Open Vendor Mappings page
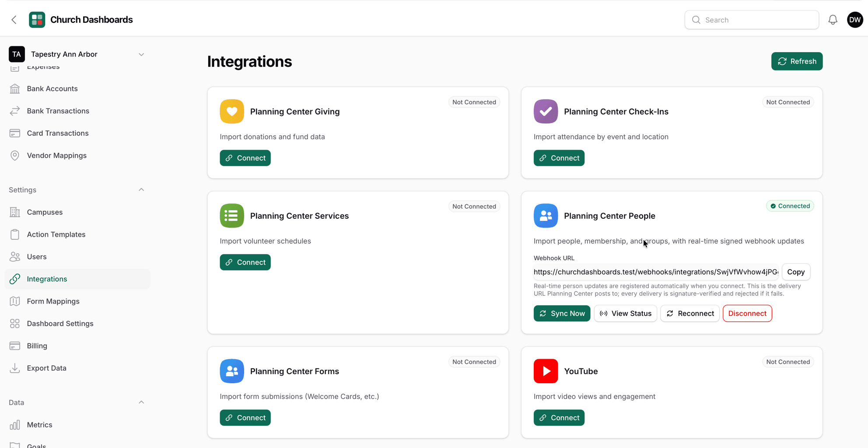Viewport: 868px width, 448px height. [x=77, y=156]
